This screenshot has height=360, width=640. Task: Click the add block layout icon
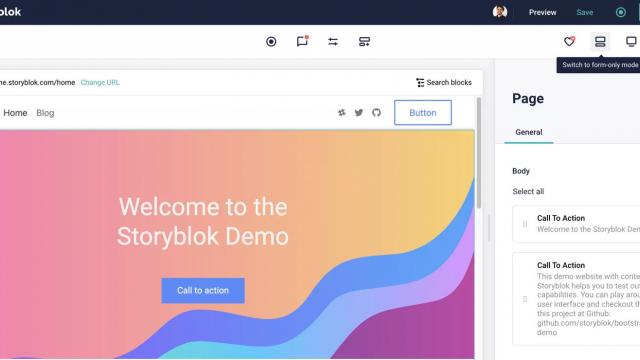point(364,42)
